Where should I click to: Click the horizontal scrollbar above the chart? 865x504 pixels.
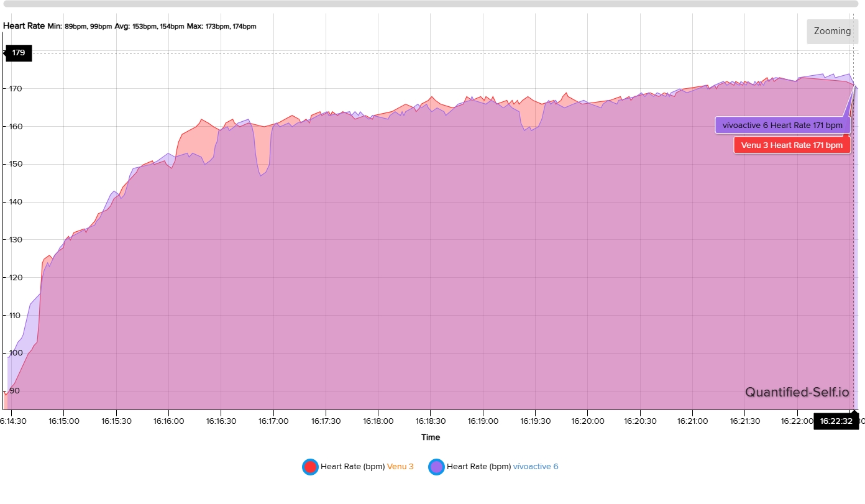[431, 4]
